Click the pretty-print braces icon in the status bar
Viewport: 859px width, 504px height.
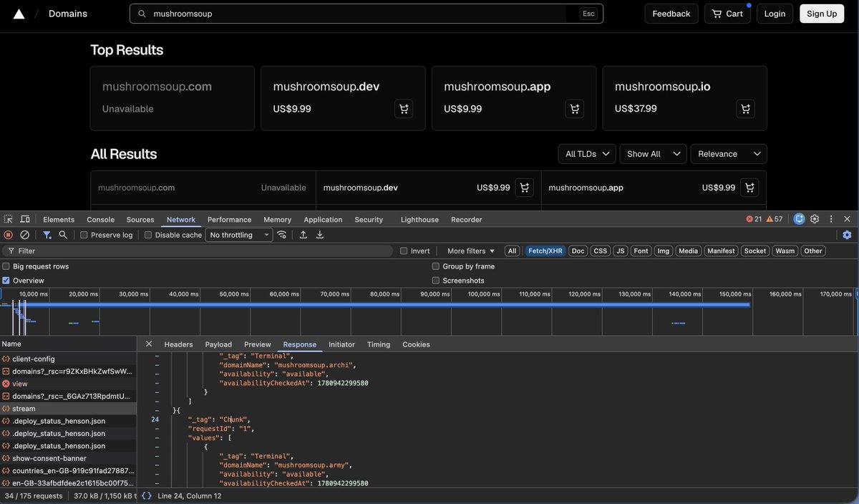pos(147,495)
